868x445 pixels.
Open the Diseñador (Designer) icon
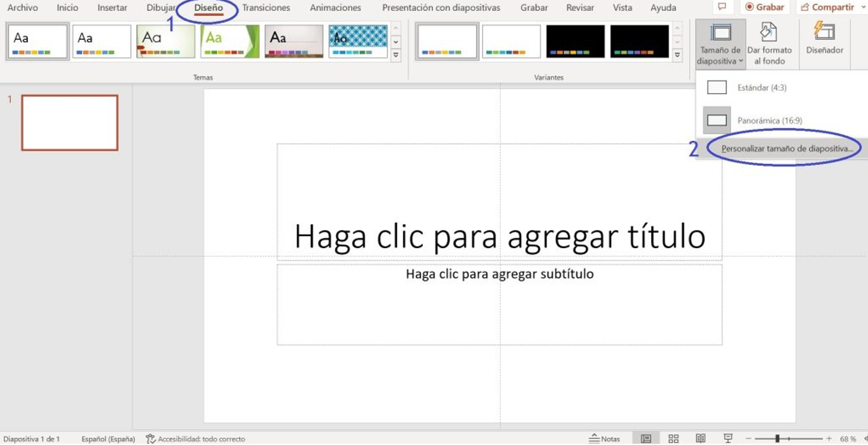pos(824,39)
